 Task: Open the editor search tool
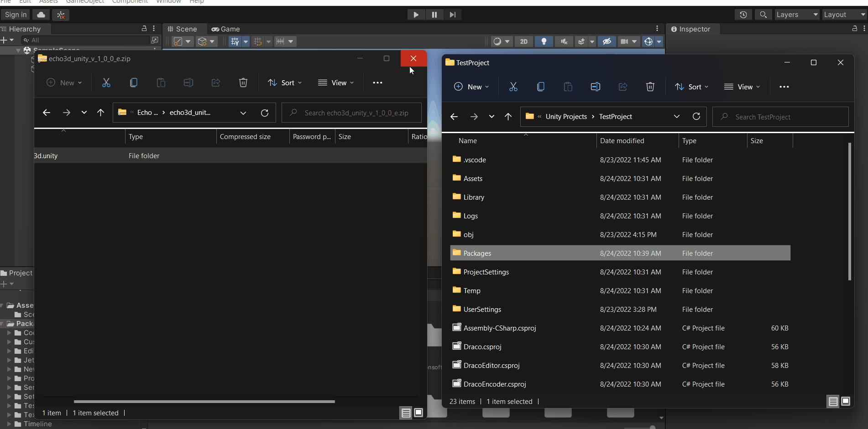coord(763,14)
